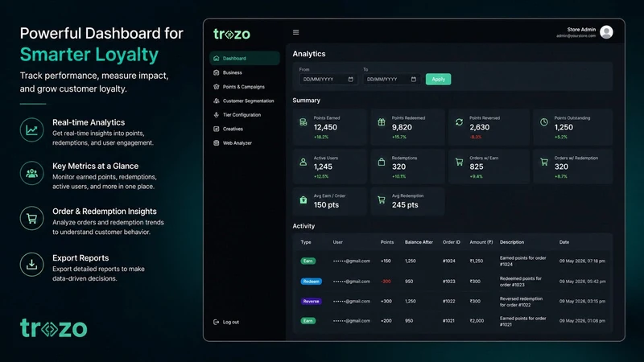Click the Customer Segmentation icon
644x362 pixels.
point(217,101)
